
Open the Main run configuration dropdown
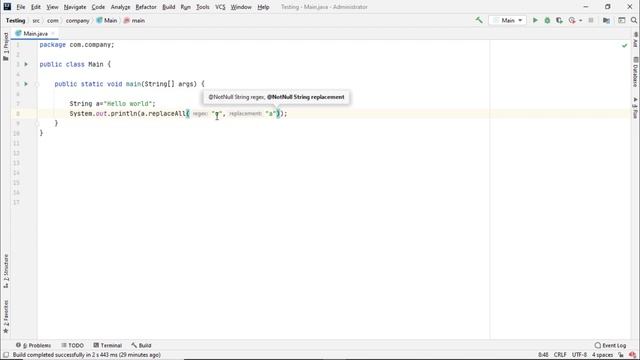click(x=507, y=20)
